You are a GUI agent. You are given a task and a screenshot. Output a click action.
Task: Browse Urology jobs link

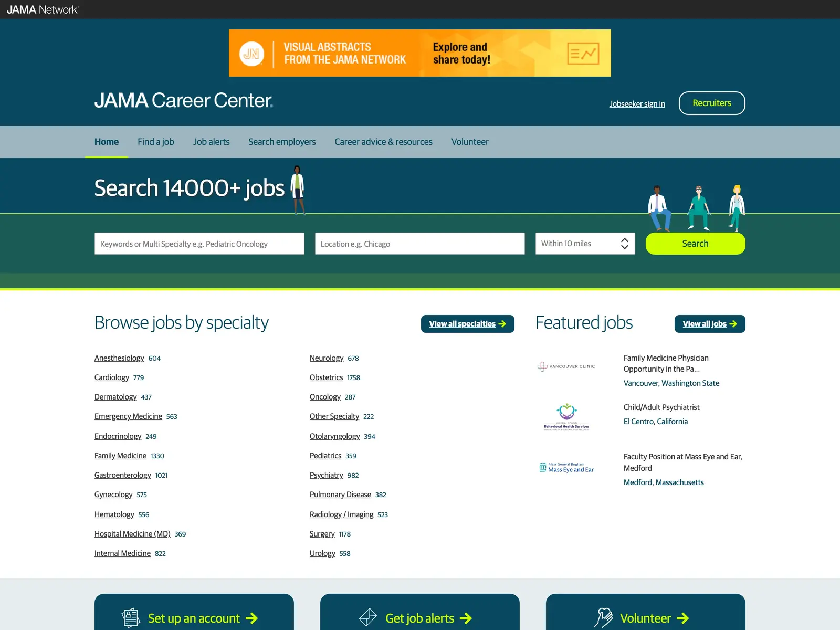tap(322, 553)
